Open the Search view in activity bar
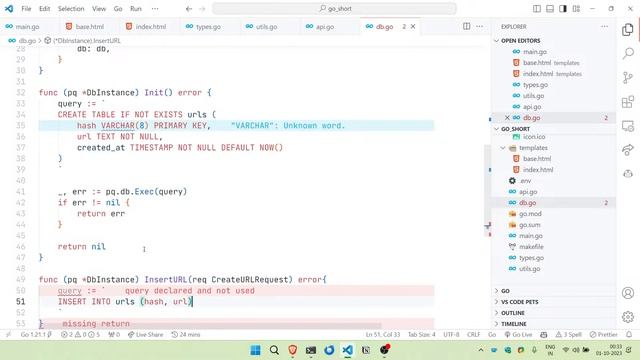The width and height of the screenshot is (640, 360). (x=628, y=53)
